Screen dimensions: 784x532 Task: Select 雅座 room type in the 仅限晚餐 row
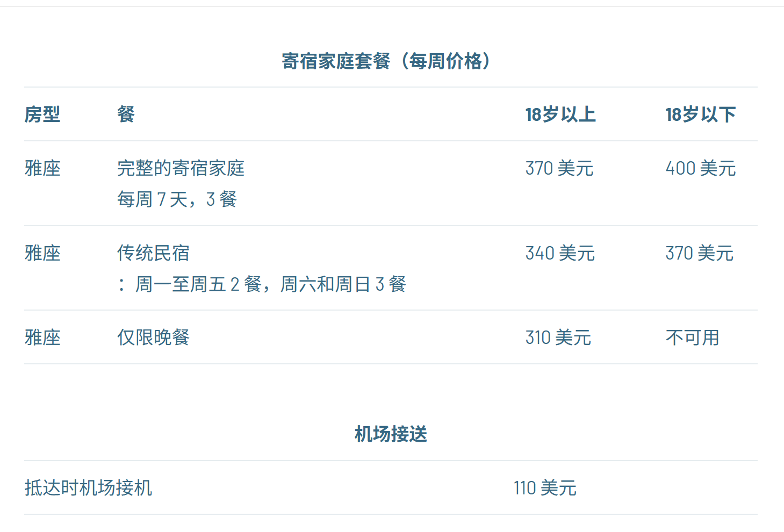[42, 337]
